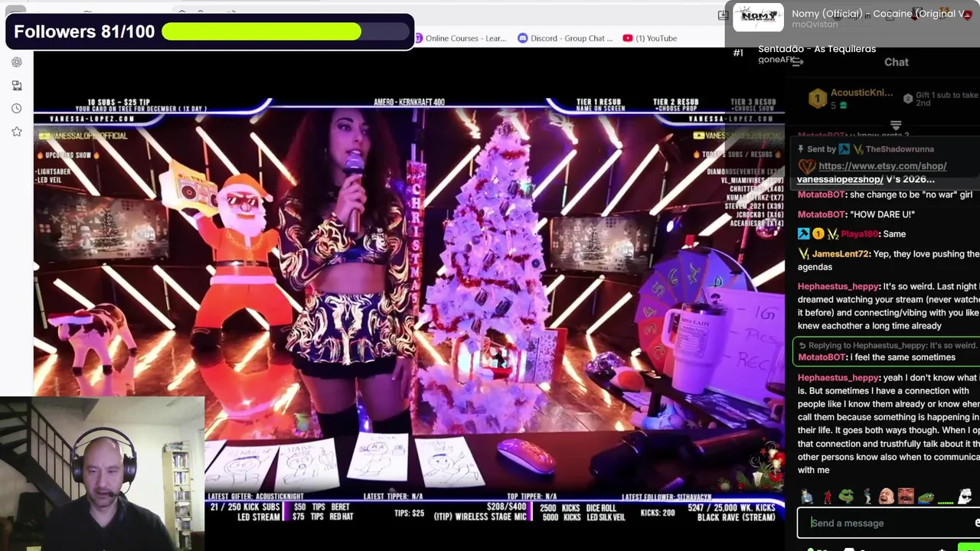The image size is (980, 551).
Task: Open the Nomy (Official) - Cocaine song title
Action: [x=882, y=14]
